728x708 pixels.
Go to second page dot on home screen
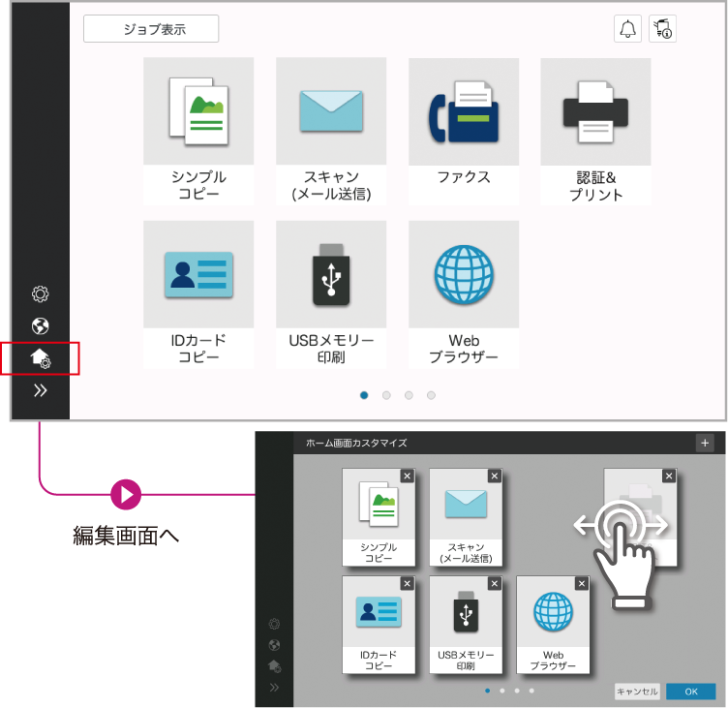click(x=386, y=395)
